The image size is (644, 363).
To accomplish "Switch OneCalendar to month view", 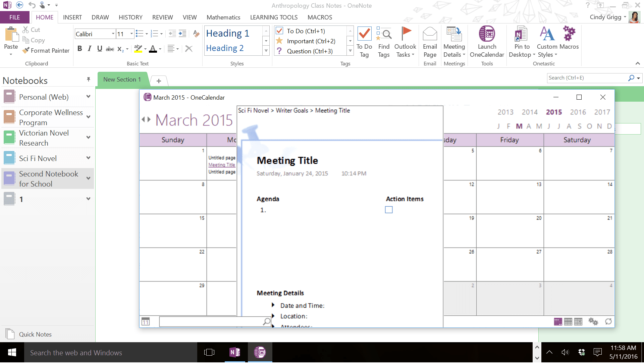I will pos(558,321).
